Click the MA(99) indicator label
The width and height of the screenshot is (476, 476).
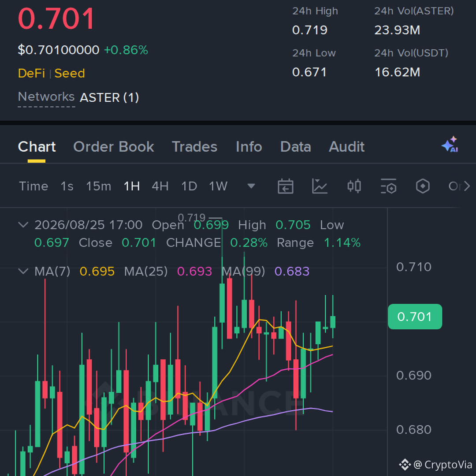tap(243, 271)
